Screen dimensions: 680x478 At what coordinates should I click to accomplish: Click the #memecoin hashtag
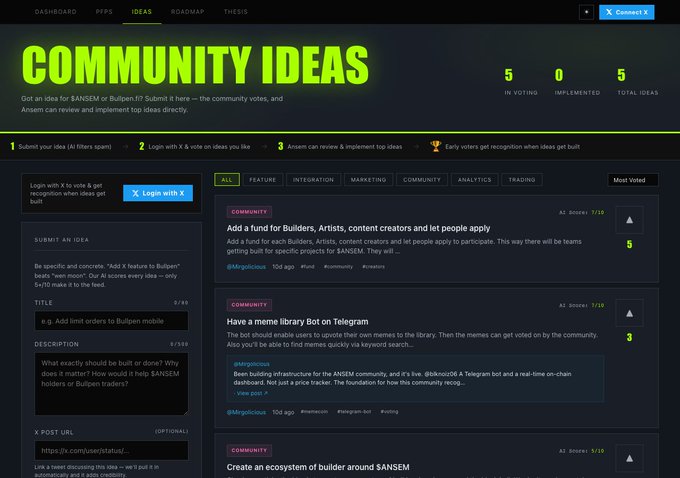click(314, 412)
